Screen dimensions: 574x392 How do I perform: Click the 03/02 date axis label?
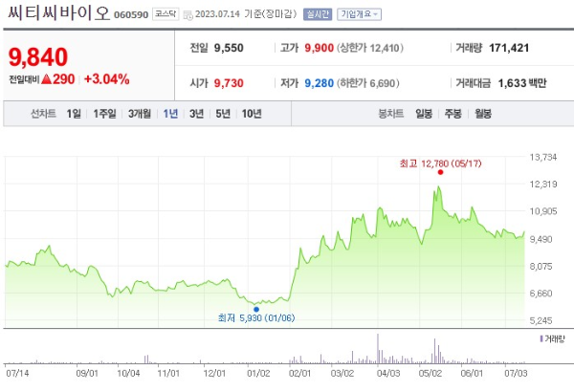click(342, 373)
